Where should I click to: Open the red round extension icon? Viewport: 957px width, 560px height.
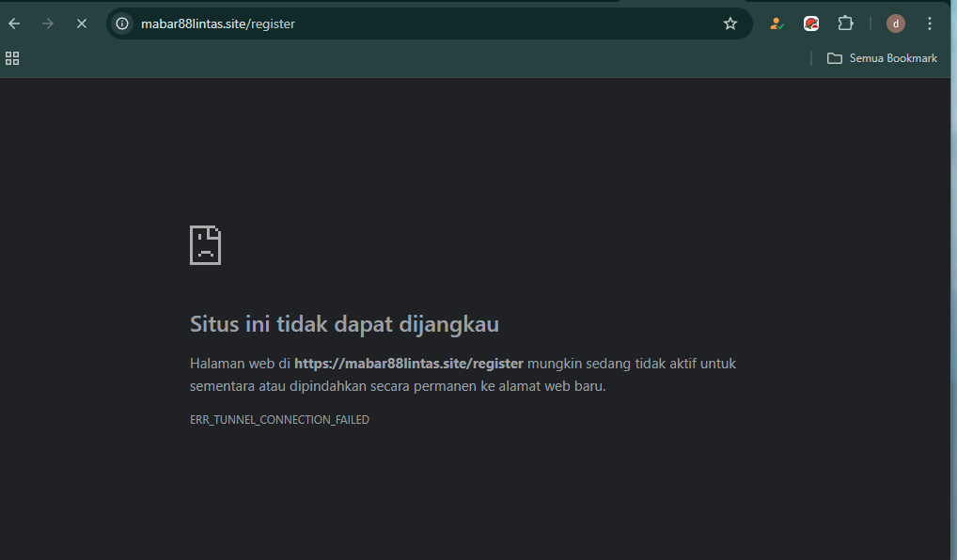[811, 23]
